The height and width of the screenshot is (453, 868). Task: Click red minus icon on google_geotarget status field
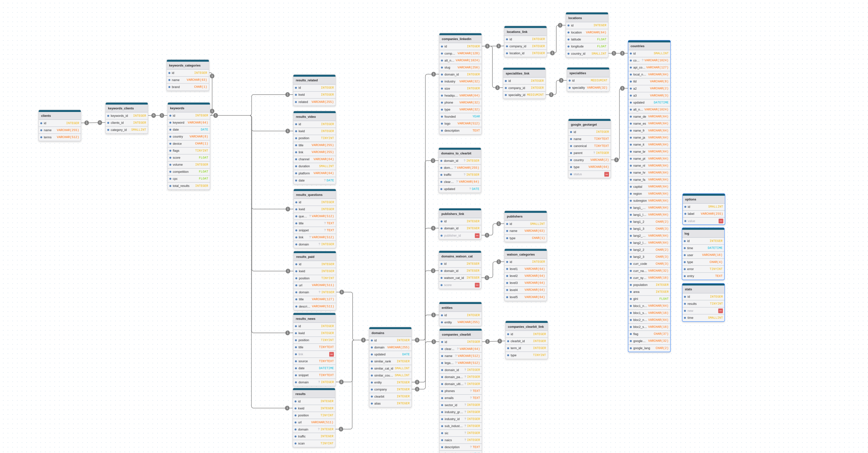pos(607,174)
